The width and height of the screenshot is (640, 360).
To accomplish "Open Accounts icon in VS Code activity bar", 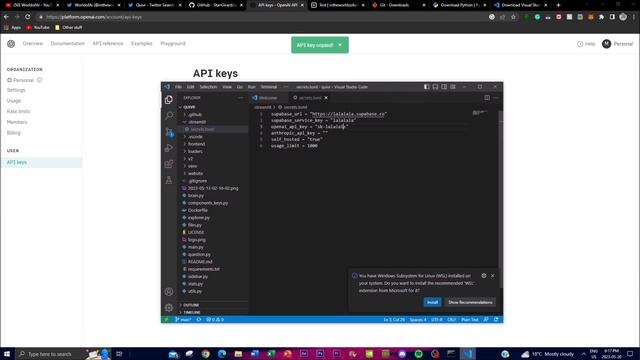I will (x=169, y=292).
